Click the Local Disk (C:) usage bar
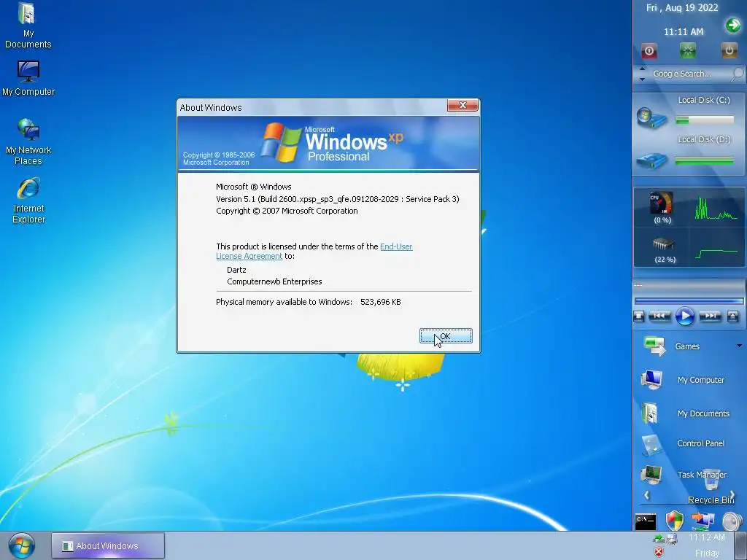The width and height of the screenshot is (747, 560). pos(705,120)
